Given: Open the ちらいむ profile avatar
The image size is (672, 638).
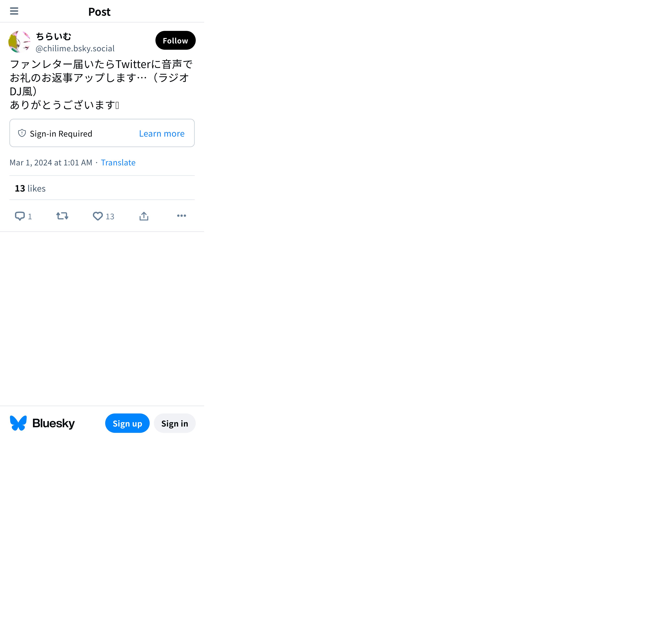Looking at the screenshot, I should click(19, 42).
